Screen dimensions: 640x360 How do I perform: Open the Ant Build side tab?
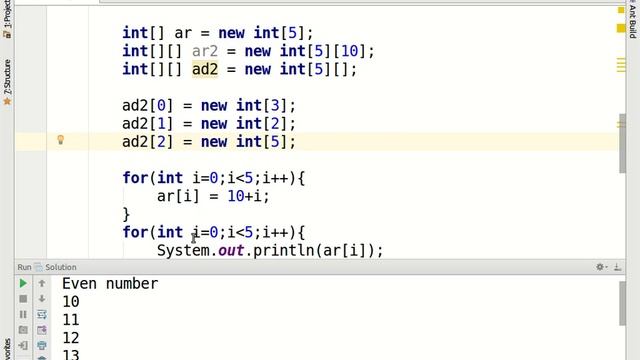pos(633,20)
